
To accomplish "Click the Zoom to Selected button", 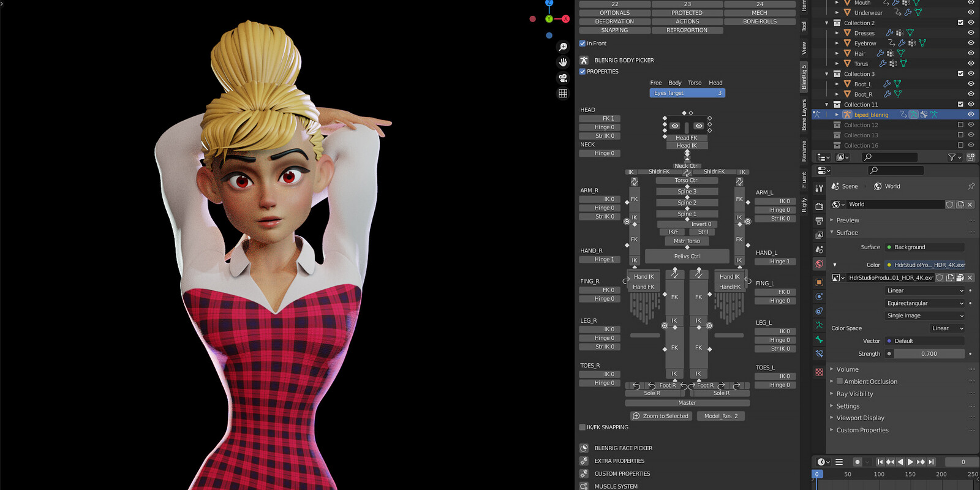I will 660,416.
